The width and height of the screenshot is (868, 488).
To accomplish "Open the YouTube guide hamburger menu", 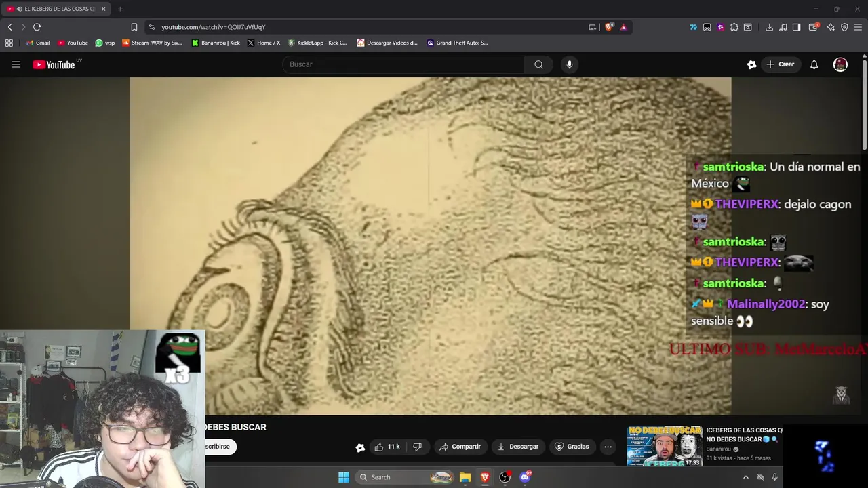I will (16, 64).
